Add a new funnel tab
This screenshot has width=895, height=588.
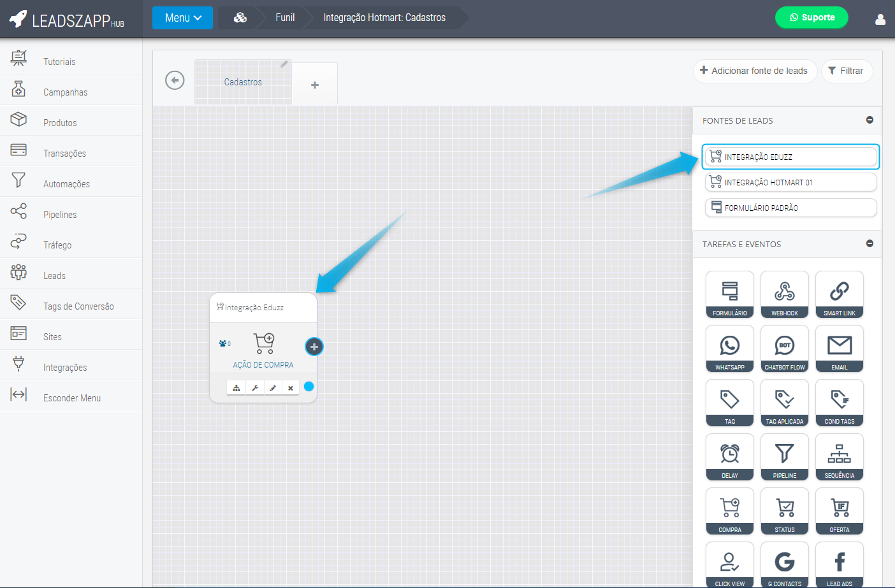(x=315, y=85)
